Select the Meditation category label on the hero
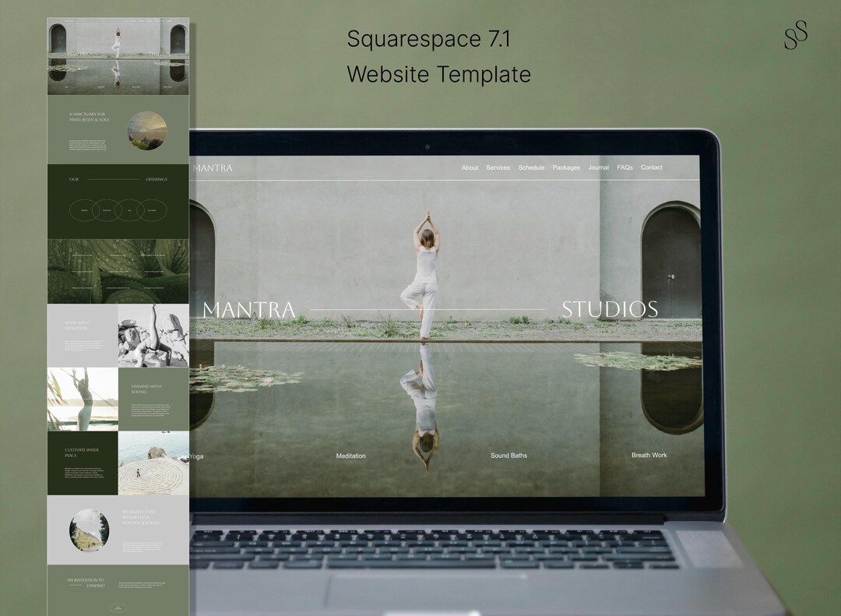 point(350,456)
